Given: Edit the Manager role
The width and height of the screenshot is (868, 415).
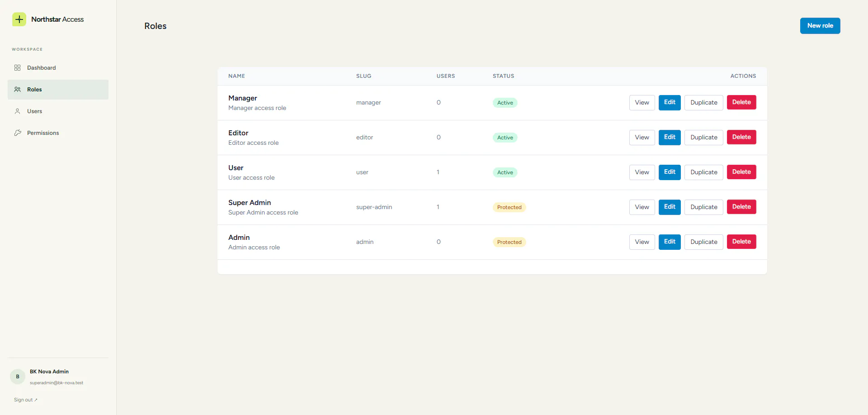Looking at the screenshot, I should click(x=670, y=103).
